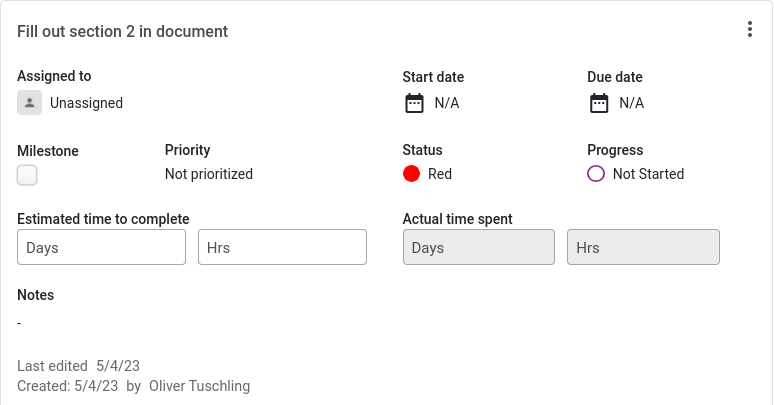
Task: Click the task title 'Fill out section 2 in document'
Action: click(122, 32)
